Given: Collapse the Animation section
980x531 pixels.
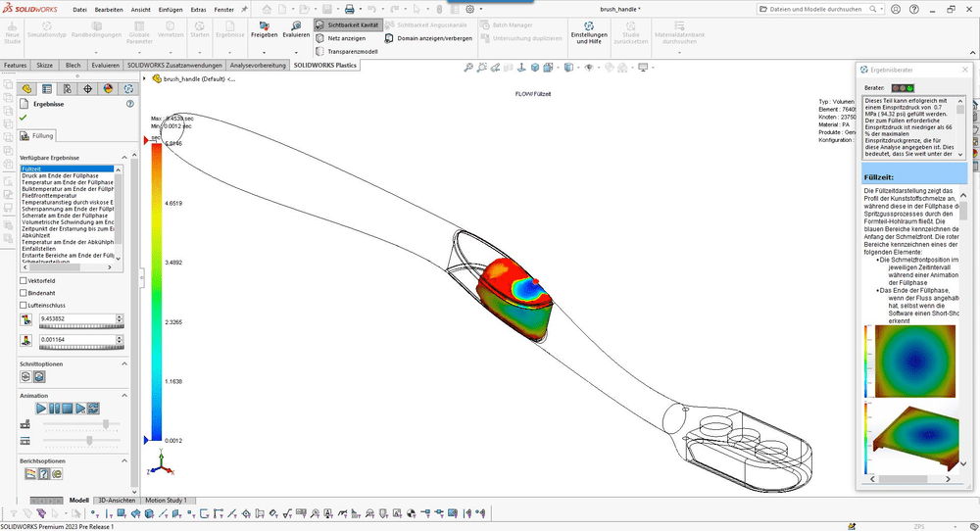Looking at the screenshot, I should click(x=123, y=396).
